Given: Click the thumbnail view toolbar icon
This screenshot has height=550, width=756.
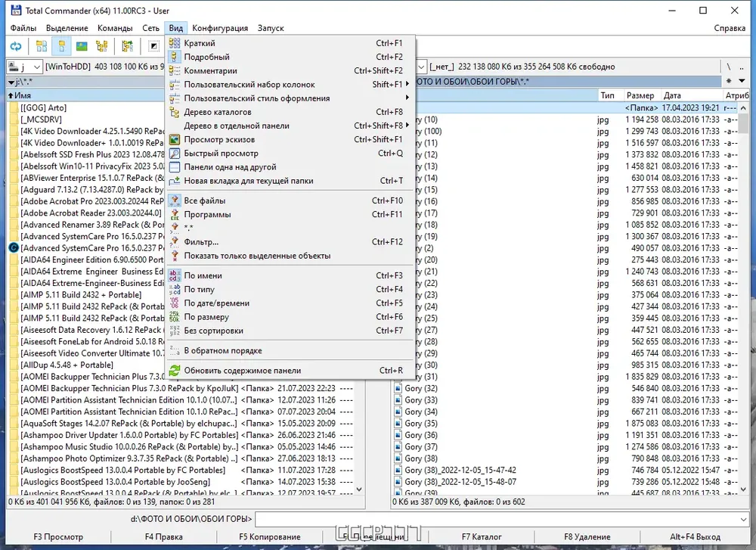Looking at the screenshot, I should [82, 46].
